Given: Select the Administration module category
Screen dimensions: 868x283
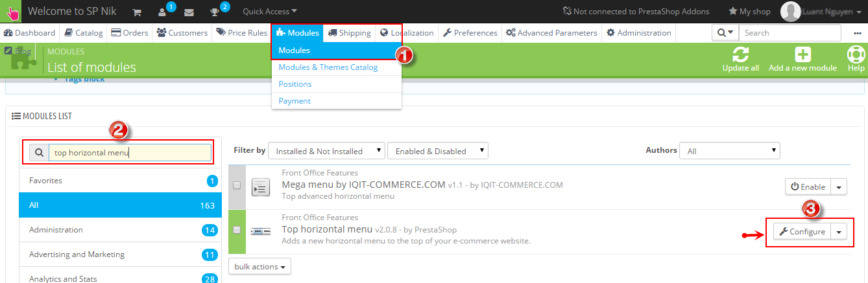Looking at the screenshot, I should click(x=120, y=229).
